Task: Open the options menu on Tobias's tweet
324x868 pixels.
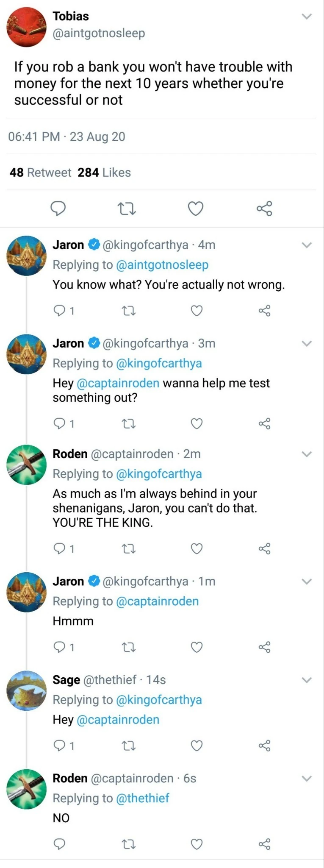Action: (307, 16)
